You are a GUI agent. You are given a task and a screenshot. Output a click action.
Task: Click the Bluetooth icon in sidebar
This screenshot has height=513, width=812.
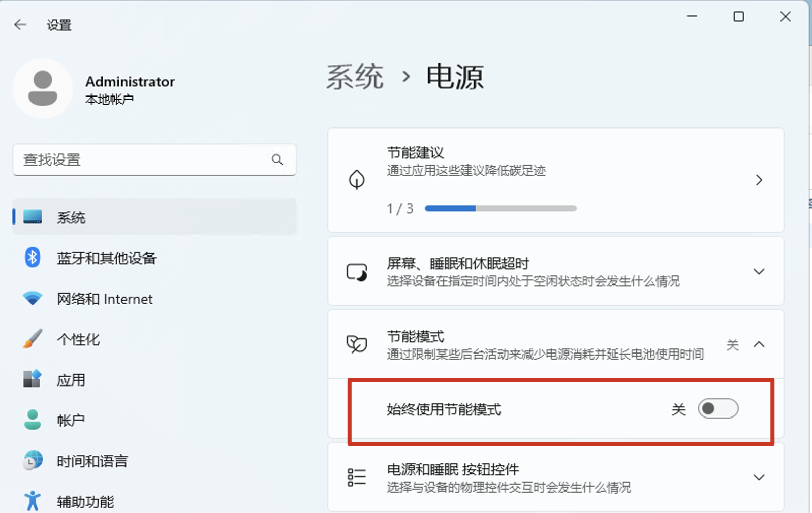pyautogui.click(x=33, y=258)
